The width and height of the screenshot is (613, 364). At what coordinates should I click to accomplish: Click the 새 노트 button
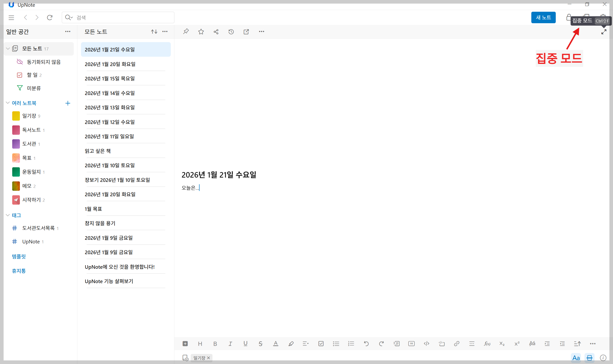pos(543,17)
